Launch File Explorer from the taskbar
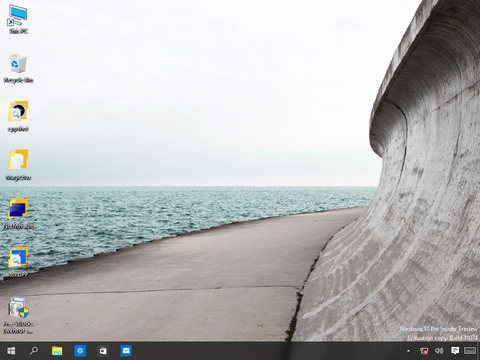The width and height of the screenshot is (480, 360). (x=57, y=351)
